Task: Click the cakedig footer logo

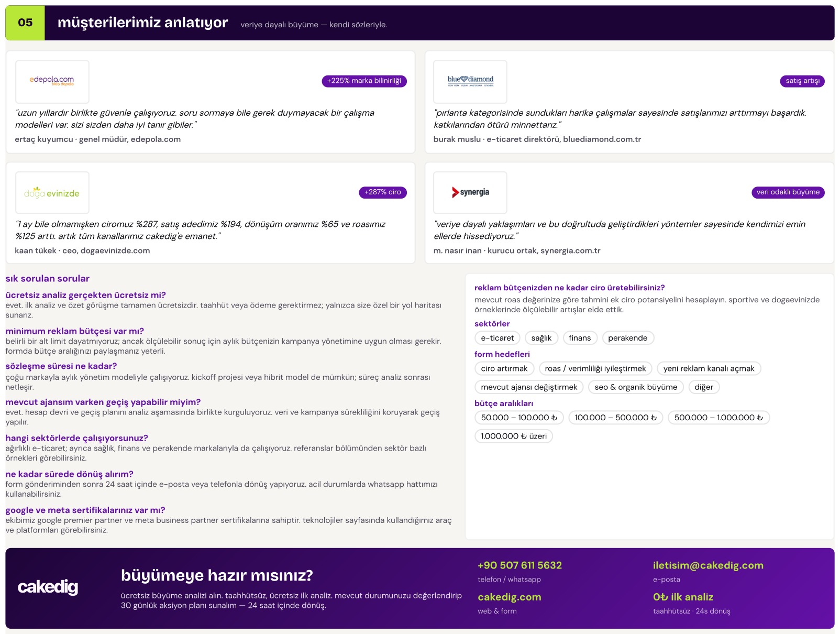Action: pyautogui.click(x=48, y=587)
